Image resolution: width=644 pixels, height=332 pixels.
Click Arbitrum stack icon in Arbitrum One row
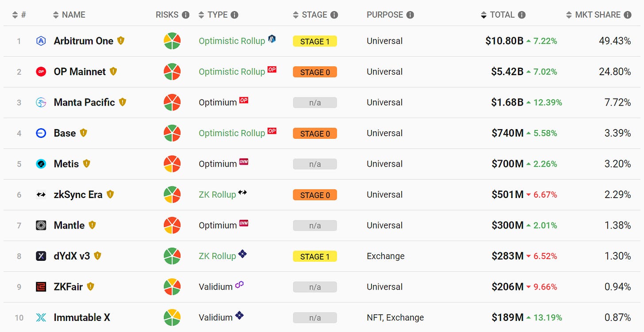pyautogui.click(x=272, y=39)
